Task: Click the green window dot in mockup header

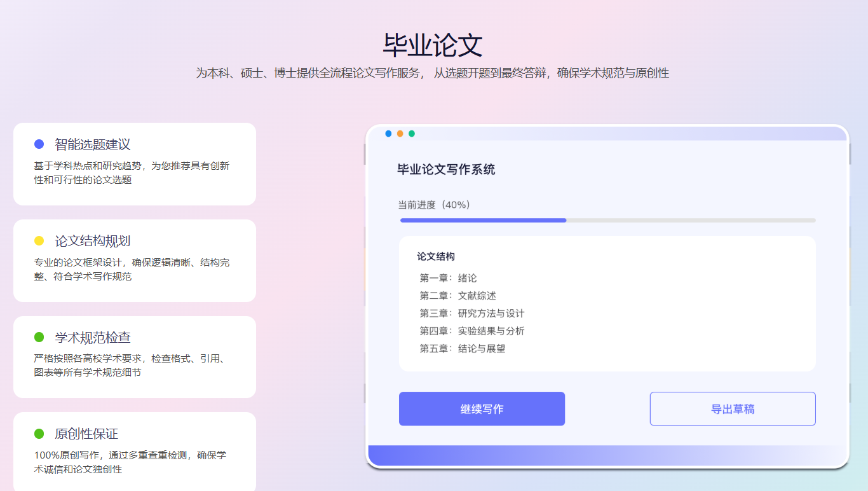Action: click(412, 134)
